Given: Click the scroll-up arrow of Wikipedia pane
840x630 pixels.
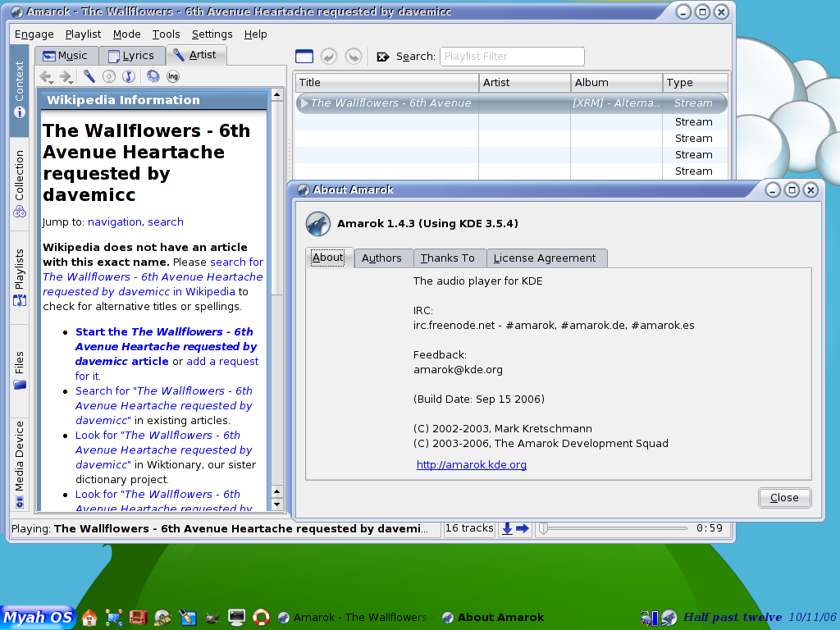Looking at the screenshot, I should click(x=277, y=95).
